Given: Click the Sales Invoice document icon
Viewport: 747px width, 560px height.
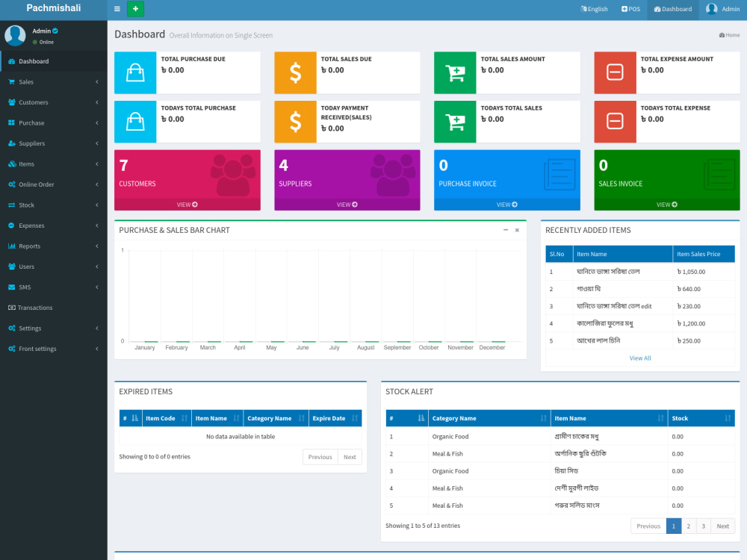Looking at the screenshot, I should (719, 174).
